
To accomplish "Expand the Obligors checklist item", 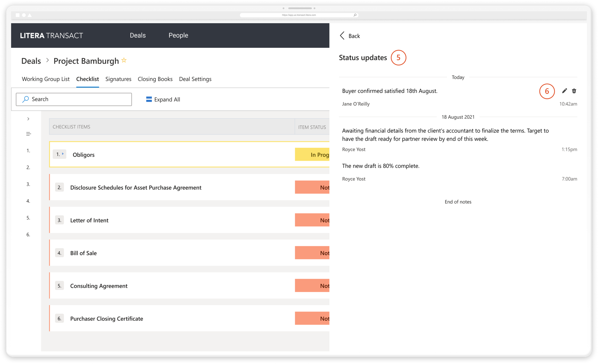I will (x=63, y=154).
